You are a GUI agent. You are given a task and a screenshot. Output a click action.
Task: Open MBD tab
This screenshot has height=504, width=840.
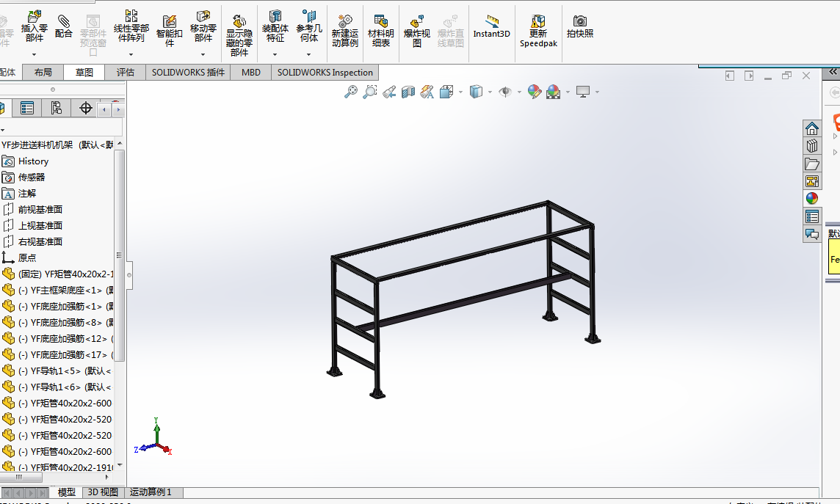[x=250, y=72]
